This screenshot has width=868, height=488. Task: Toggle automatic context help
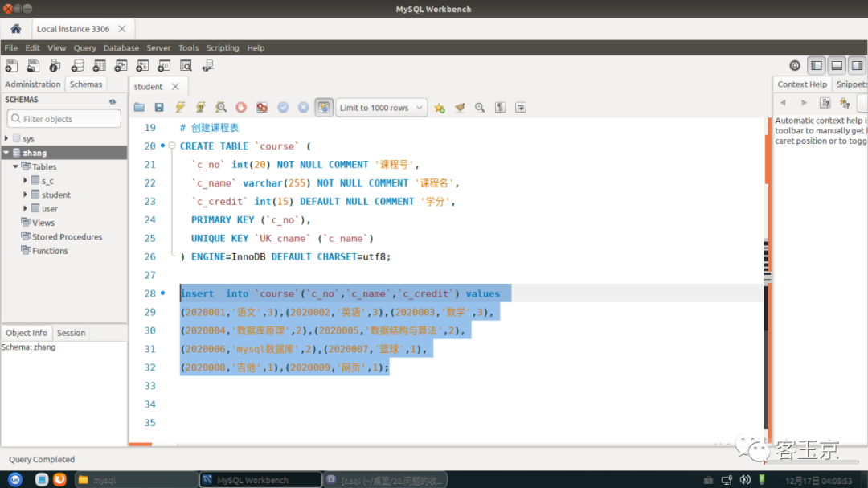point(845,103)
